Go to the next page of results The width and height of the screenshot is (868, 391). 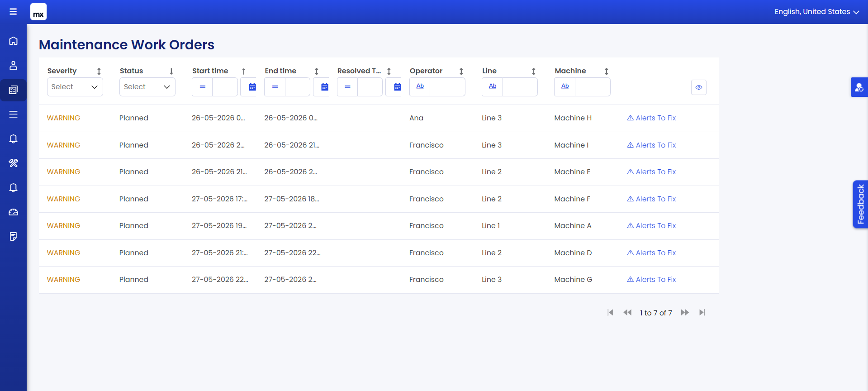point(685,313)
